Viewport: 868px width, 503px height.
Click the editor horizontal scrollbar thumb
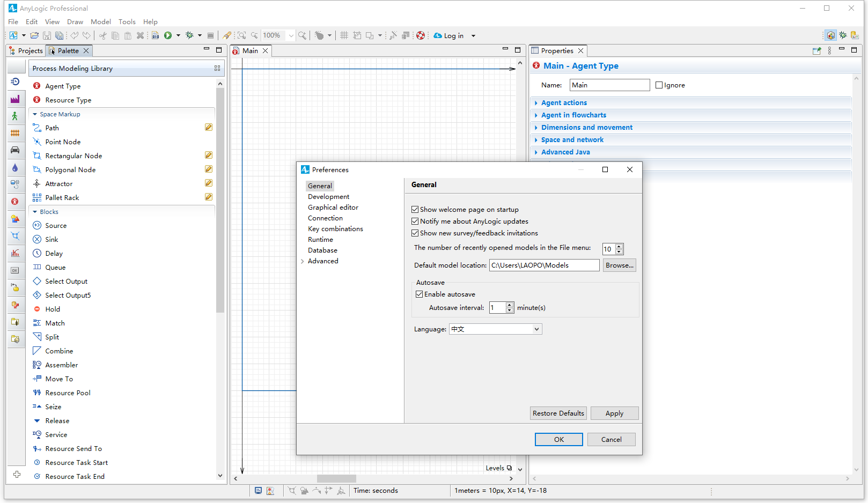(336, 478)
